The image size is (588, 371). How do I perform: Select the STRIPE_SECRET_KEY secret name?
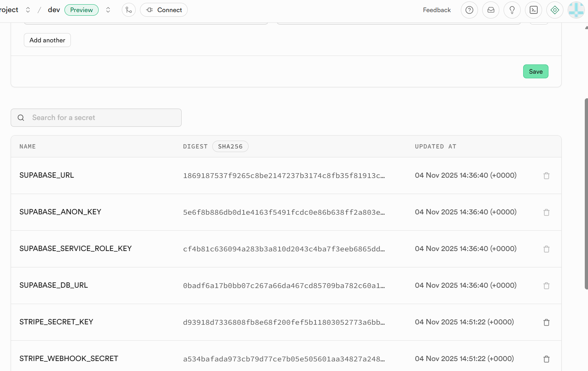(56, 322)
